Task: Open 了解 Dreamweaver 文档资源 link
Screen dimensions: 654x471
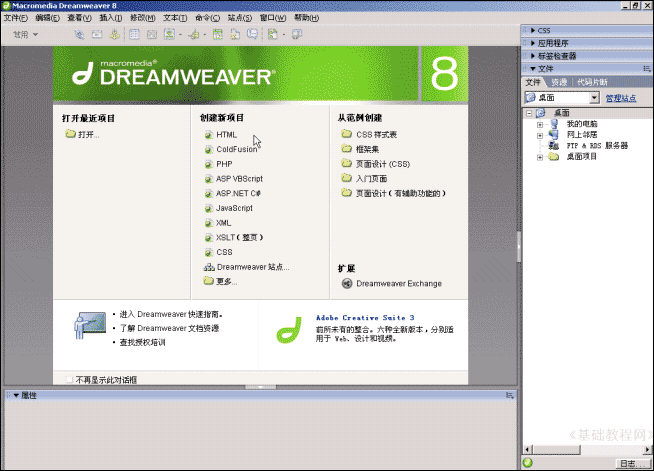Action: coord(169,328)
